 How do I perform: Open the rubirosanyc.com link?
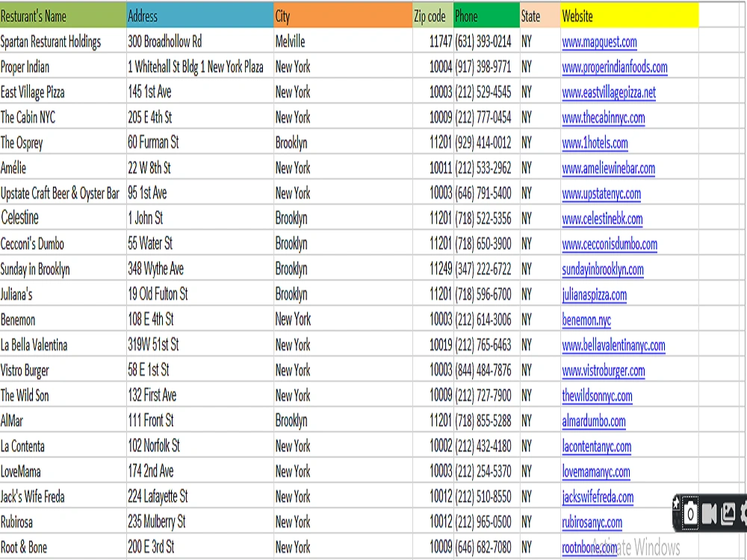coord(592,522)
